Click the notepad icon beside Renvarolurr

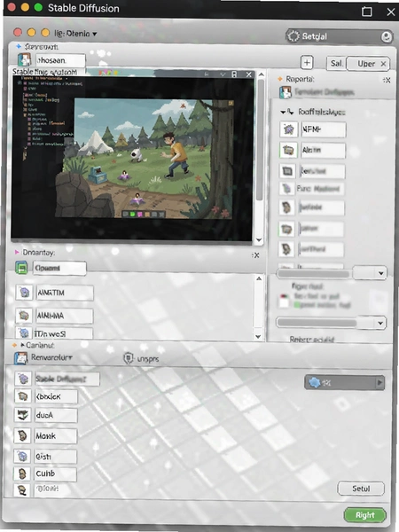20,358
